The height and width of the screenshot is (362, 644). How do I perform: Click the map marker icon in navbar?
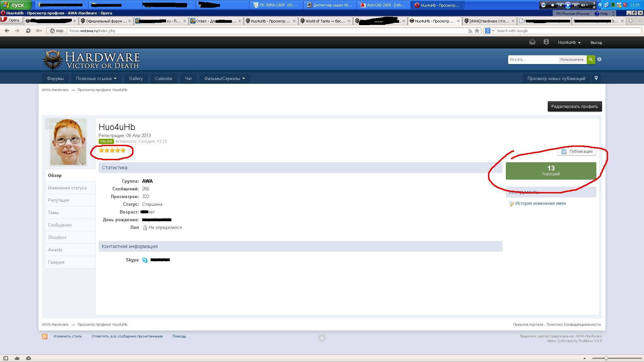tap(596, 78)
